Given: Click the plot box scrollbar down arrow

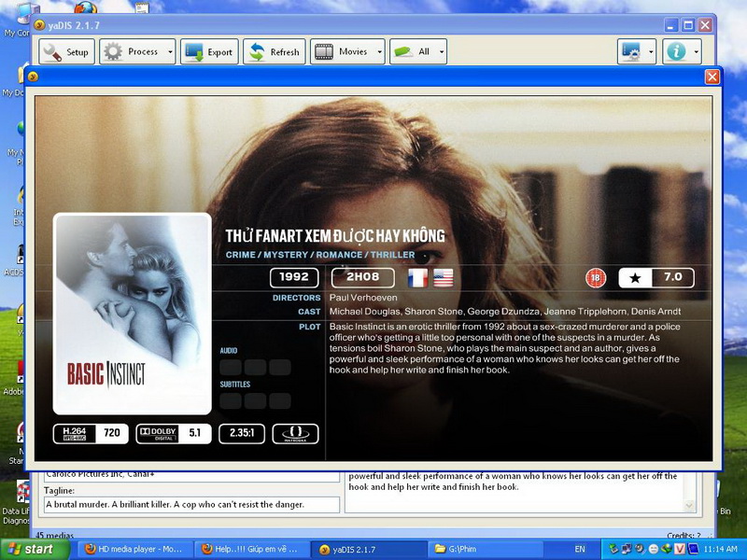Looking at the screenshot, I should click(x=689, y=506).
